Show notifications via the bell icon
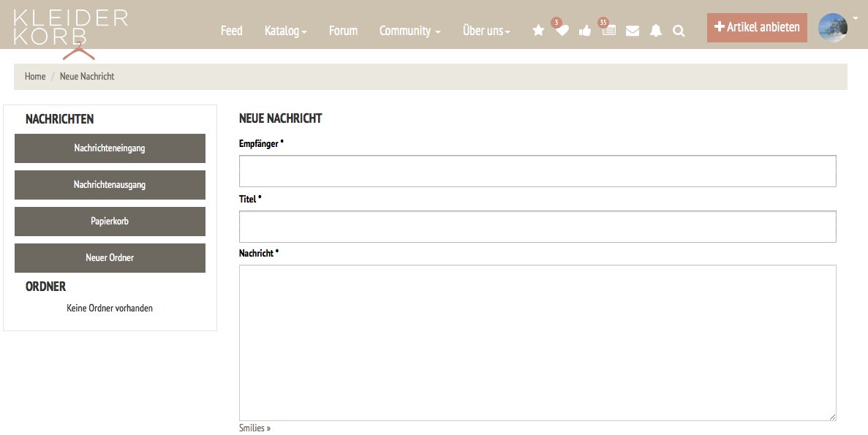 (656, 31)
